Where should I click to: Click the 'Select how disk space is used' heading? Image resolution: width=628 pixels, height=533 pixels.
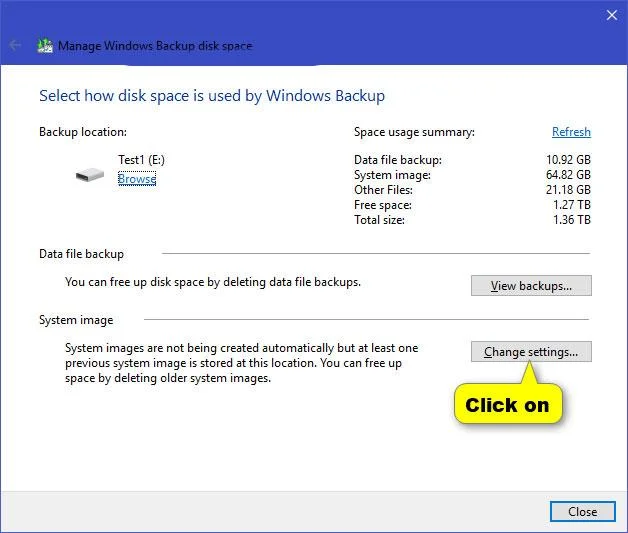tap(212, 96)
